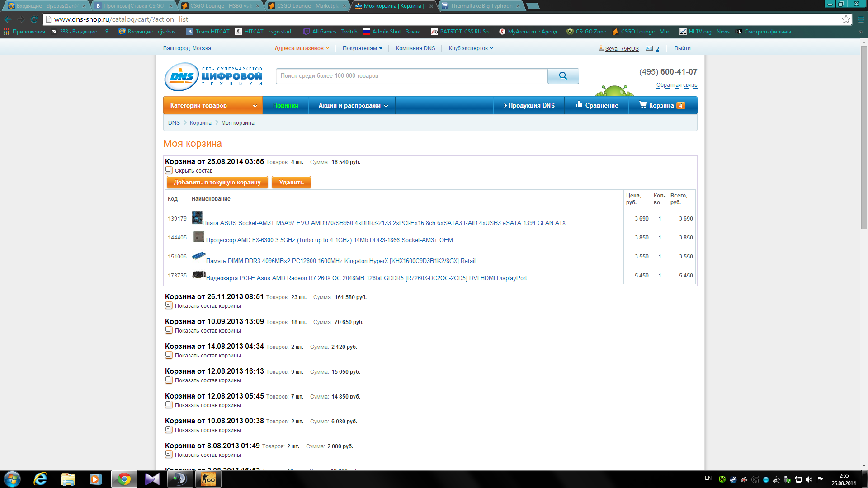Click the DNS store logo
868x488 pixels.
[213, 77]
